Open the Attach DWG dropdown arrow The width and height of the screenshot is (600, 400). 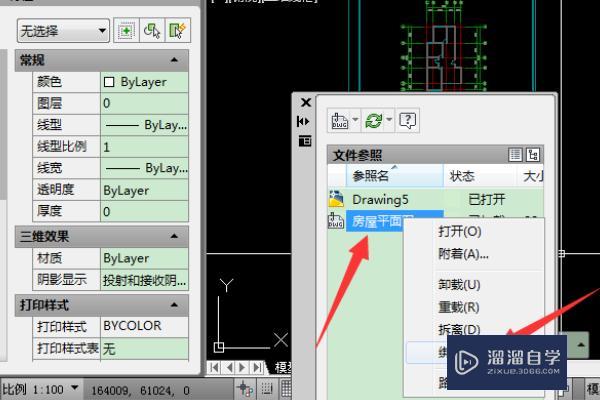(x=355, y=119)
